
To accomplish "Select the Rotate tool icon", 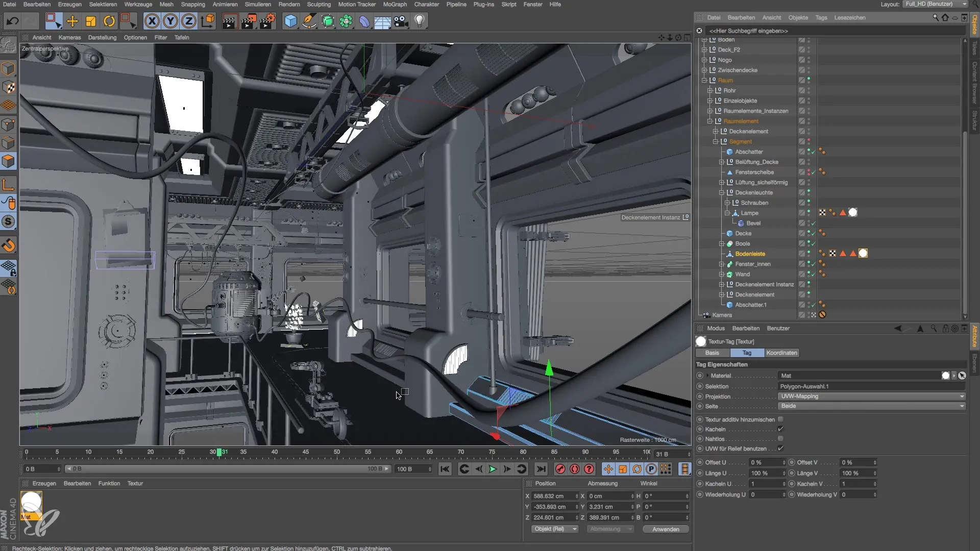I will [109, 21].
